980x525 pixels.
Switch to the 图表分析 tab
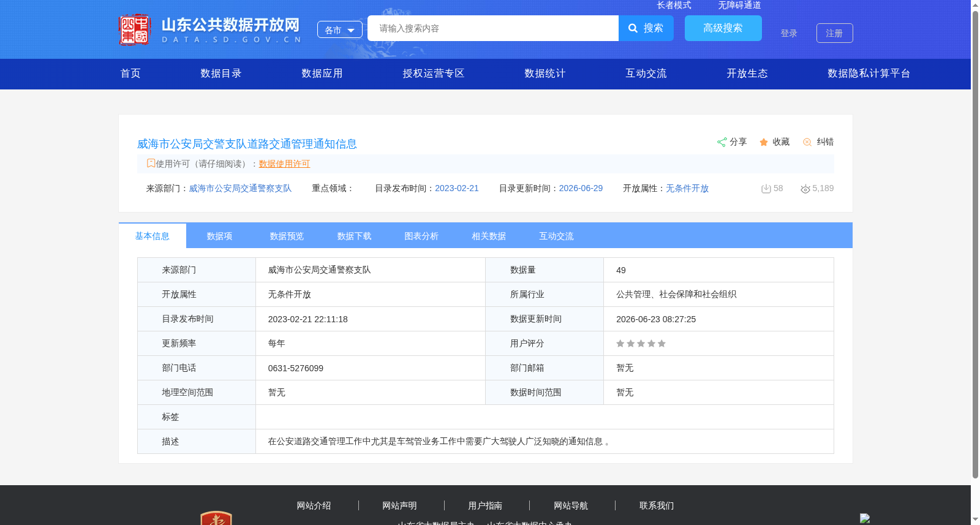point(422,236)
